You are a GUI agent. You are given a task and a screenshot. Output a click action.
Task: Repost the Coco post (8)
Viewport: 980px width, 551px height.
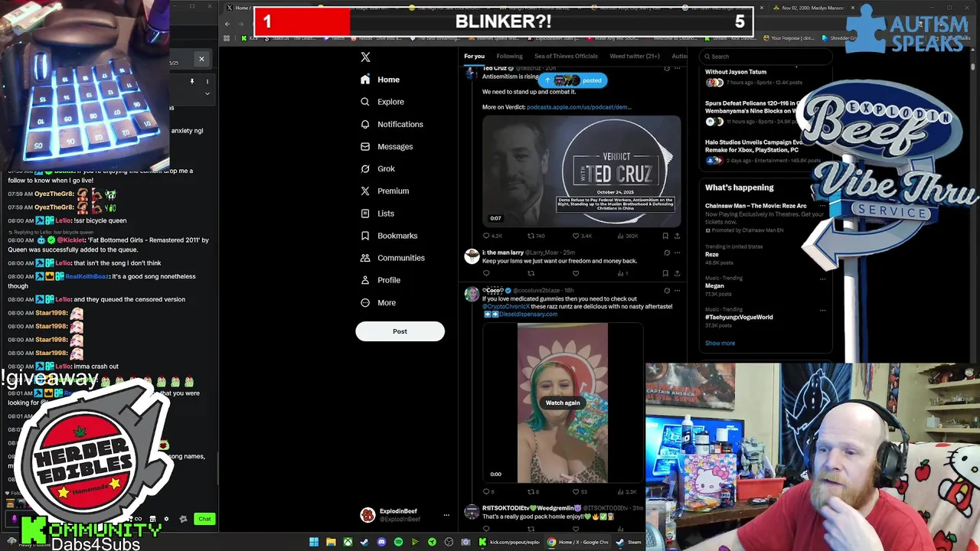533,491
